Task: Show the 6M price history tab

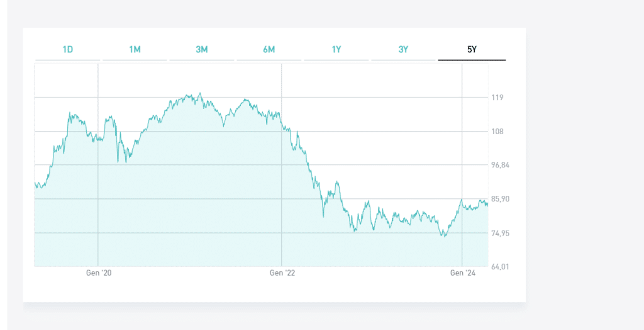Action: pyautogui.click(x=269, y=49)
